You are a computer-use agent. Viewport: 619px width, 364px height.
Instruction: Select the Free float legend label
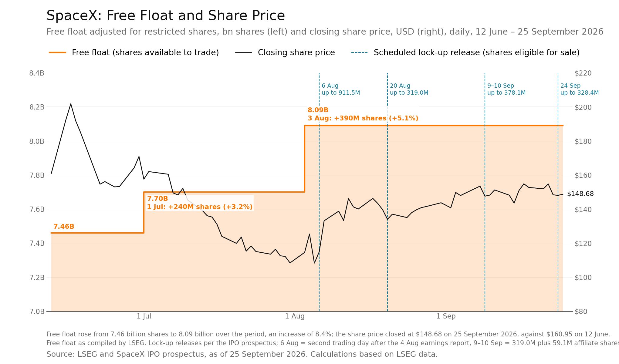coord(145,52)
